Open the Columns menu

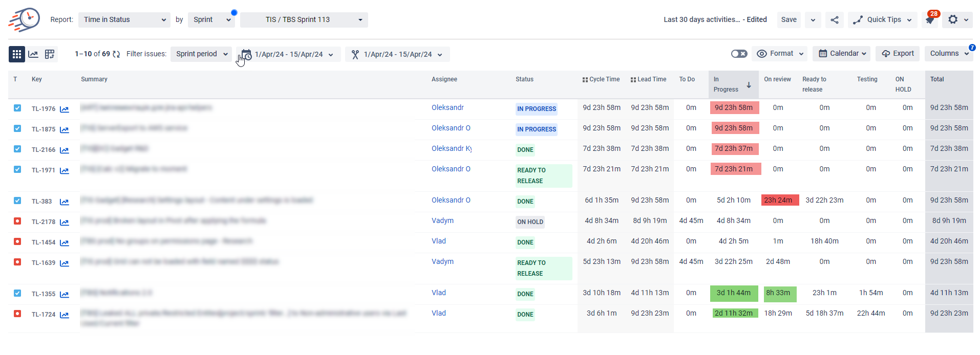tap(948, 54)
